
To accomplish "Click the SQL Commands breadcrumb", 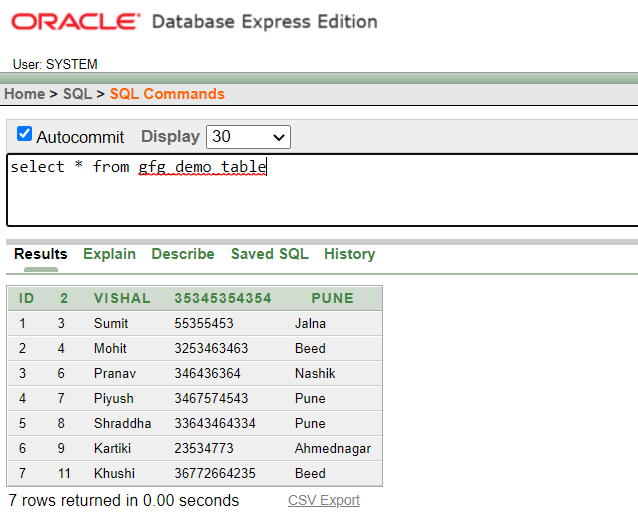I will [167, 94].
